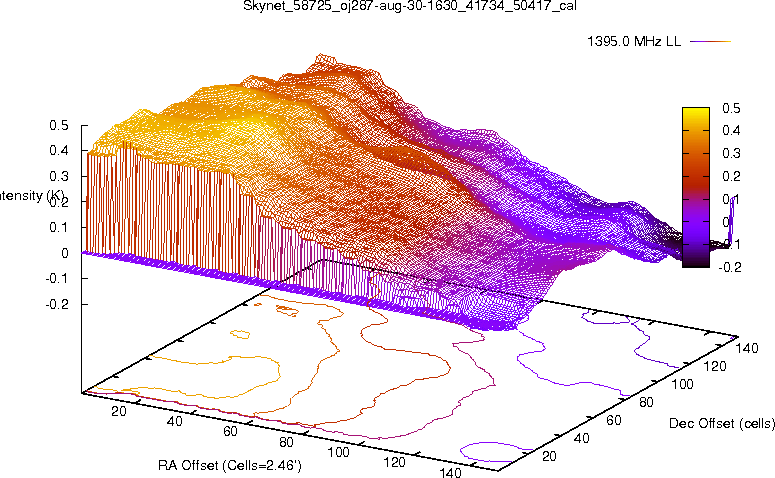Screen dimensions: 775x478
Task: Select the -0.1 tick on the Intensity axis
Action: [57, 279]
